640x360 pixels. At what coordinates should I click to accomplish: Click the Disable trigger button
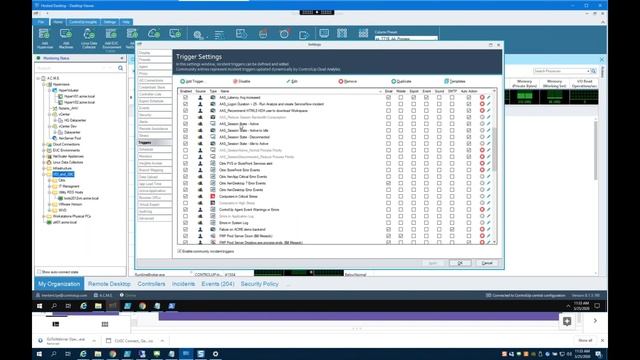pos(242,81)
